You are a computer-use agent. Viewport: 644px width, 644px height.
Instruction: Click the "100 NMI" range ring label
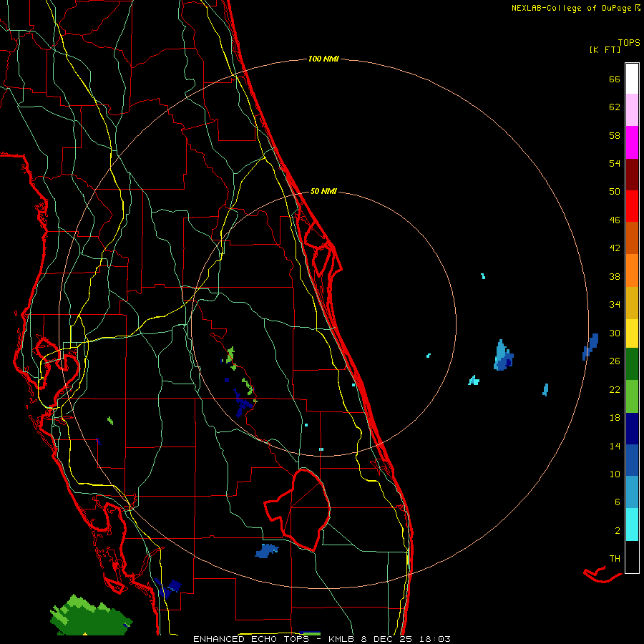323,59
